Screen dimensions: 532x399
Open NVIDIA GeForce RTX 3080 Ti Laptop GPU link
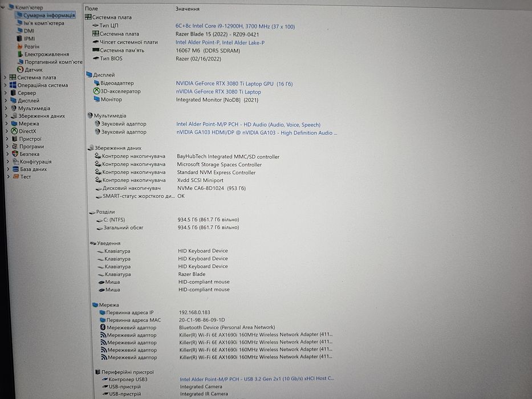pyautogui.click(x=234, y=83)
